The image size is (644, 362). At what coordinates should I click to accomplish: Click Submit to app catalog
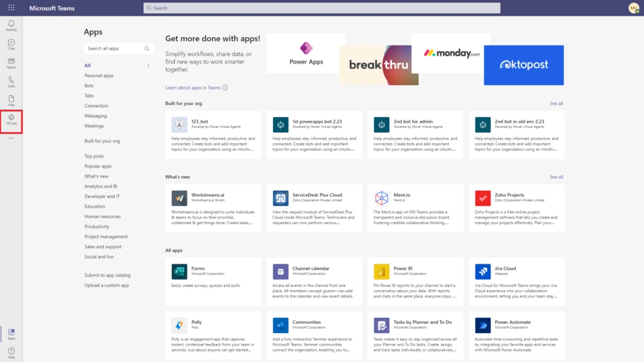[x=107, y=275]
